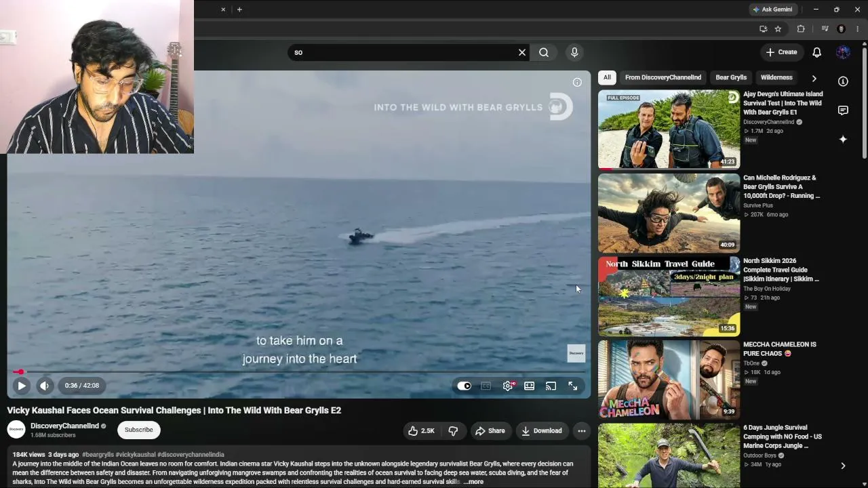Screen dimensions: 868x488
Task: Click the #beargrylls hashtag
Action: pyautogui.click(x=98, y=455)
